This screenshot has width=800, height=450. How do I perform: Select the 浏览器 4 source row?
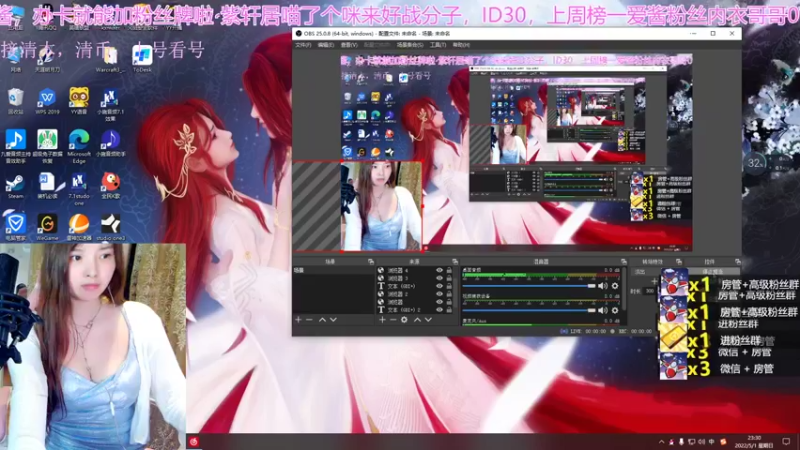415,270
